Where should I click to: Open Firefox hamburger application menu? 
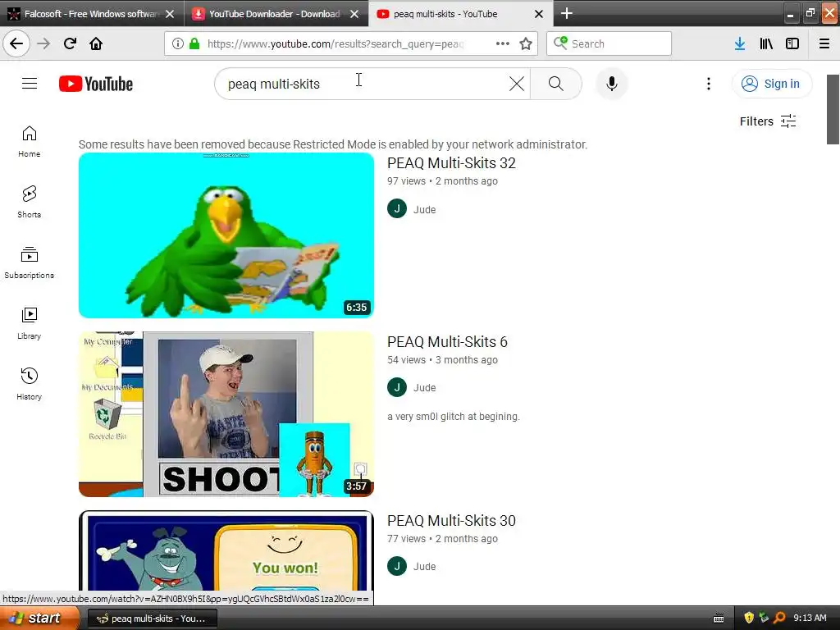(824, 43)
